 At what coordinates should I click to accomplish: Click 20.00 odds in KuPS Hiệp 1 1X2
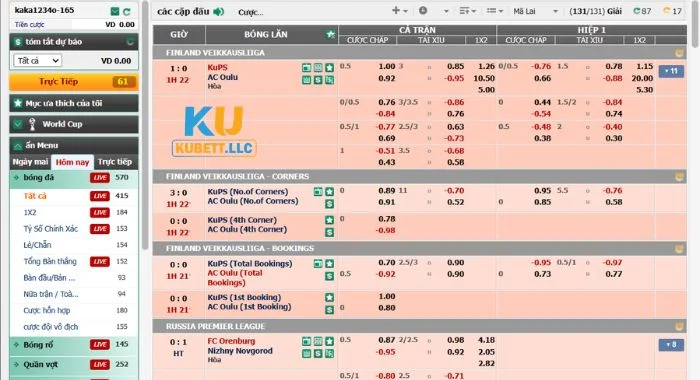[642, 78]
